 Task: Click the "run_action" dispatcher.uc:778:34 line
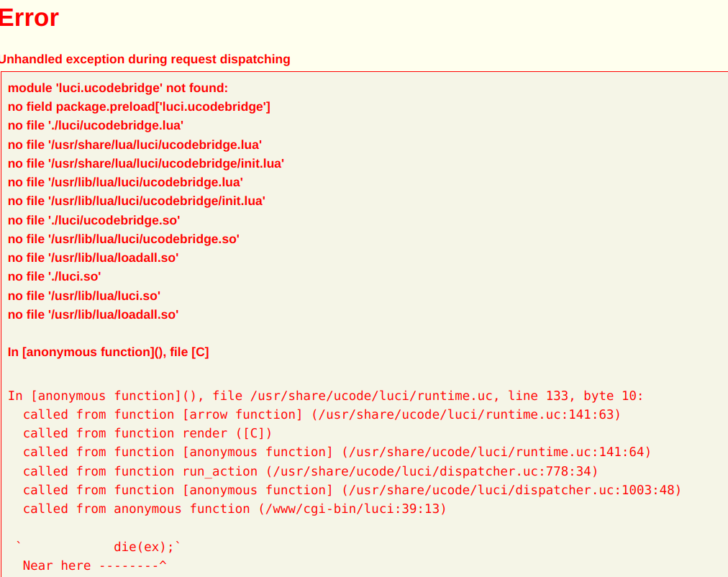click(x=310, y=472)
